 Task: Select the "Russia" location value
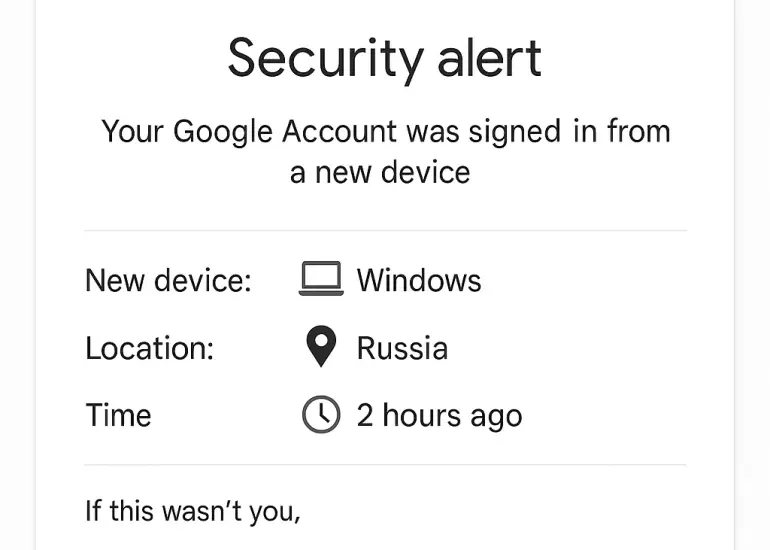coord(402,348)
